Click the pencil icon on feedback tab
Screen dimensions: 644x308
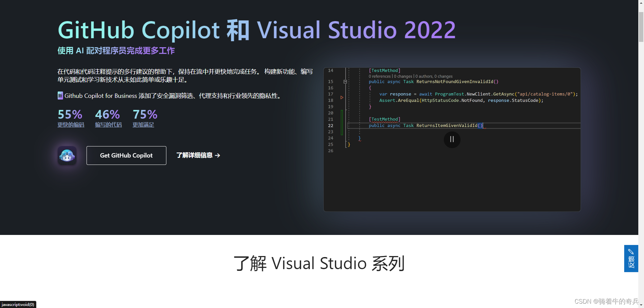click(x=631, y=252)
